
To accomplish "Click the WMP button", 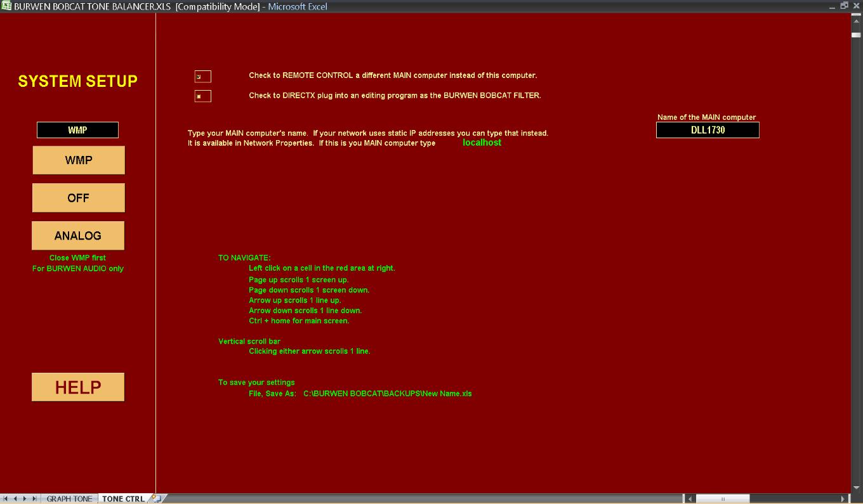I will pyautogui.click(x=79, y=160).
